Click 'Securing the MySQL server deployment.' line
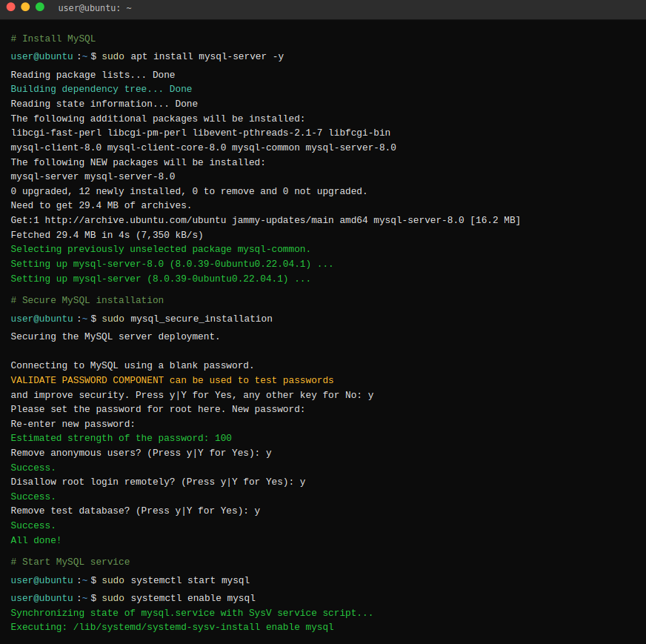This screenshot has width=646, height=644. pos(116,336)
